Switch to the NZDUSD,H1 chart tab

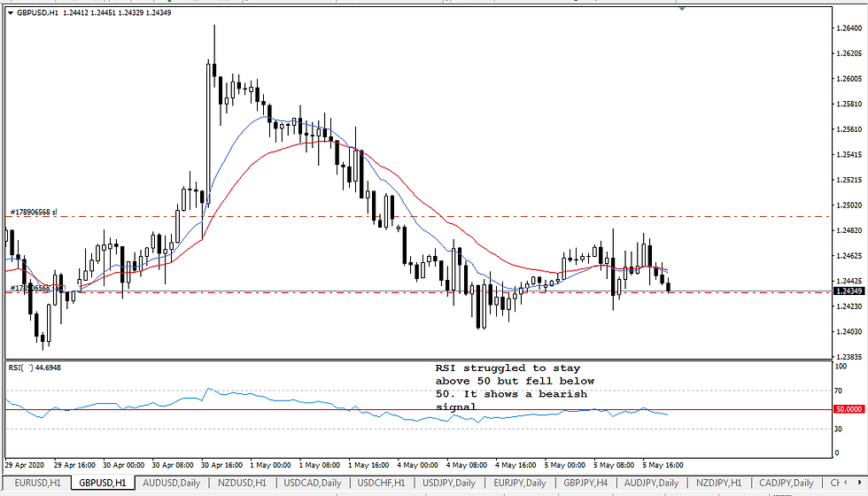point(242,483)
